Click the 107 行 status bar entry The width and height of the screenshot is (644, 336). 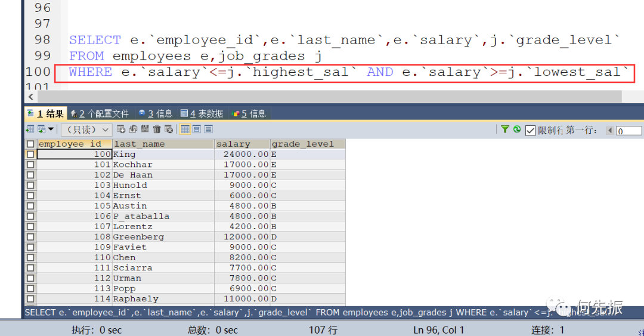[x=323, y=330]
